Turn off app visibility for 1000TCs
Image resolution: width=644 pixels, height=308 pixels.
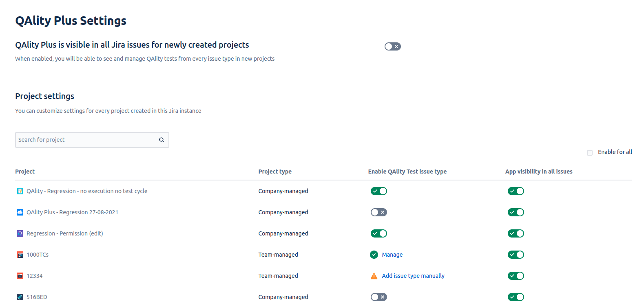click(x=516, y=255)
